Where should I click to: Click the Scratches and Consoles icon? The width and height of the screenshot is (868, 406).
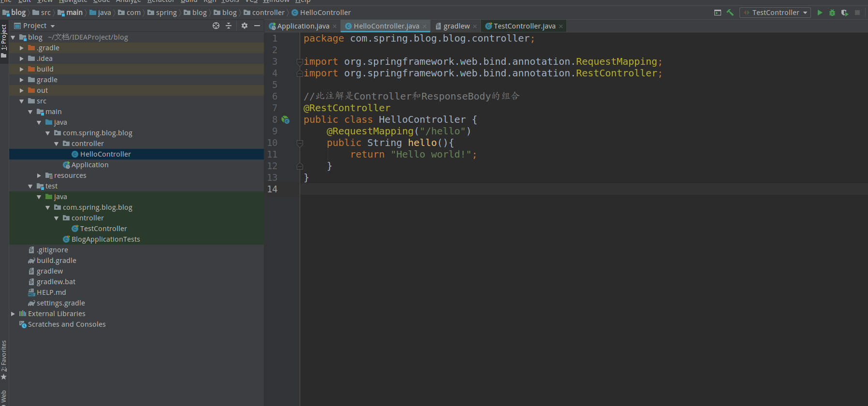pyautogui.click(x=23, y=324)
